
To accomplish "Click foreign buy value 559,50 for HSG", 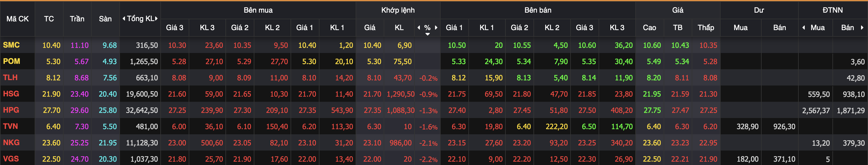I will pos(819,94).
